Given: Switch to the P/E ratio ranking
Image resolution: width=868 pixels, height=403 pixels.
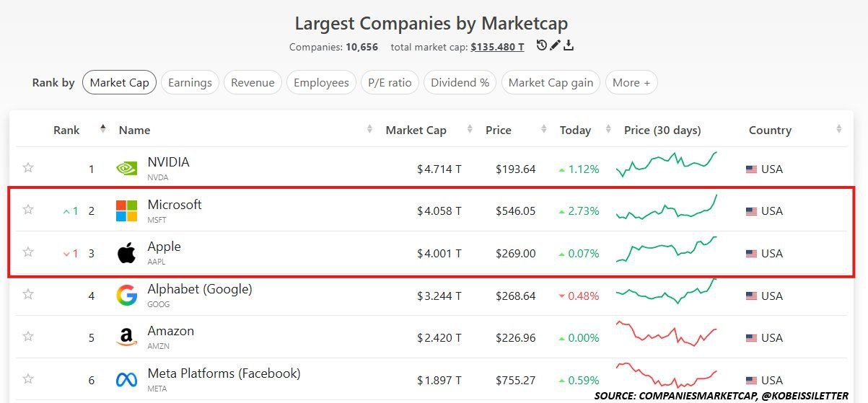Looking at the screenshot, I should click(x=390, y=83).
